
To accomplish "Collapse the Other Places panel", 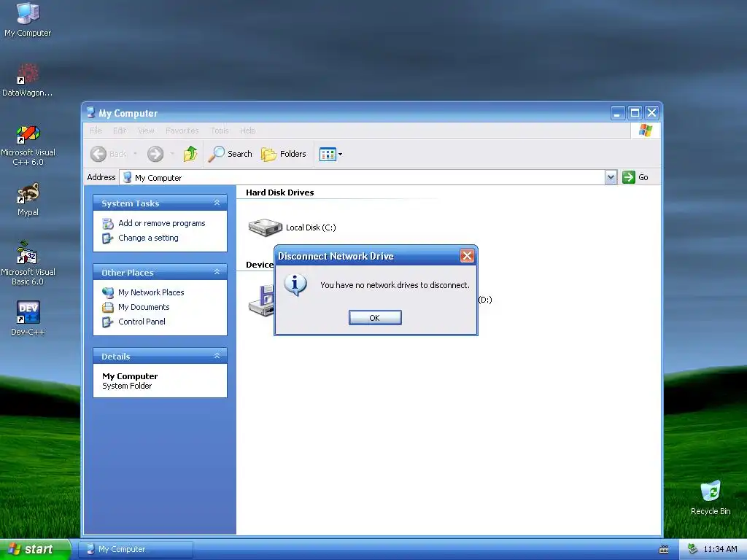I will pyautogui.click(x=217, y=272).
